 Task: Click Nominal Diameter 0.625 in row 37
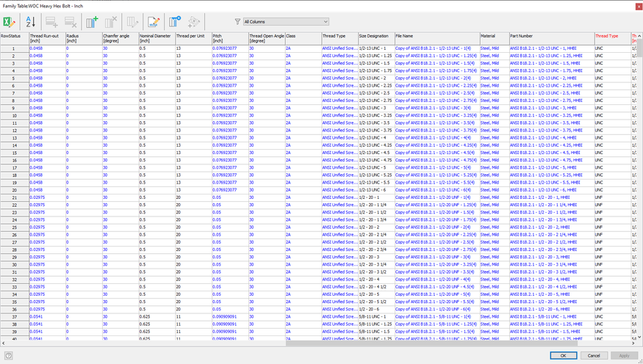157,316
